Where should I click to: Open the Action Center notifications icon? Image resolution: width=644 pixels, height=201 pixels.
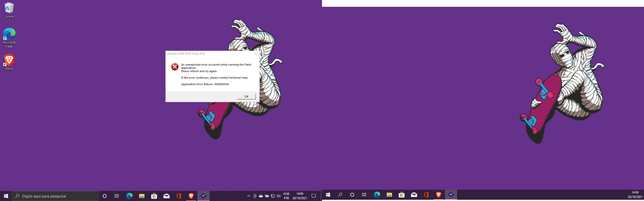[x=314, y=196]
